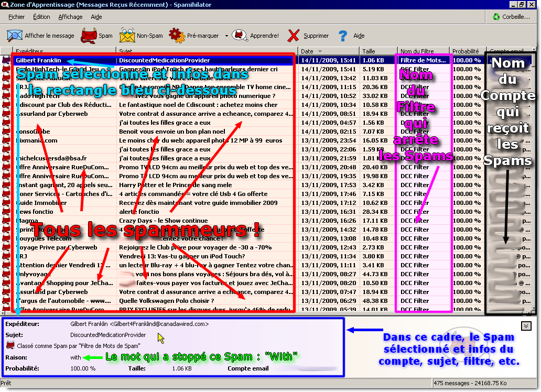The height and width of the screenshot is (392, 541).
Task: Click the Apprendre! magnifier icon
Action: (240, 36)
